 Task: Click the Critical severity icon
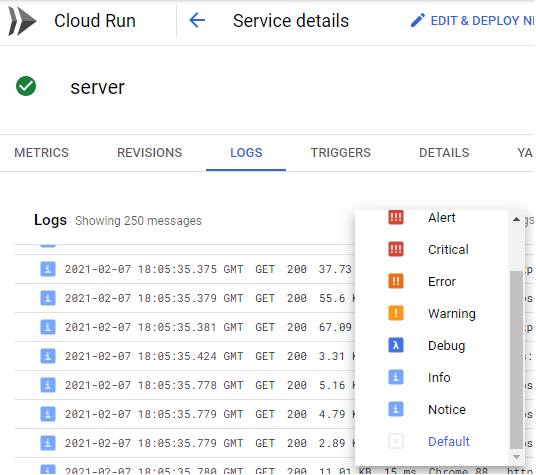click(x=396, y=249)
